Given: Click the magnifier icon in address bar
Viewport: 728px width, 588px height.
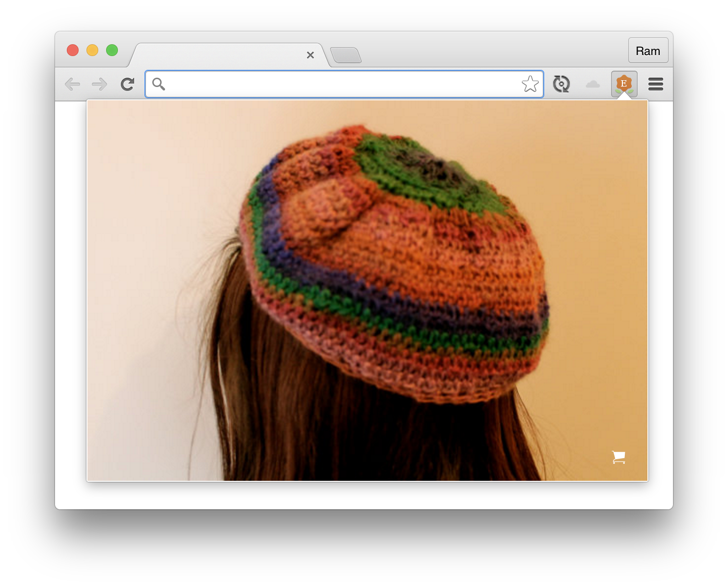Looking at the screenshot, I should pyautogui.click(x=158, y=84).
